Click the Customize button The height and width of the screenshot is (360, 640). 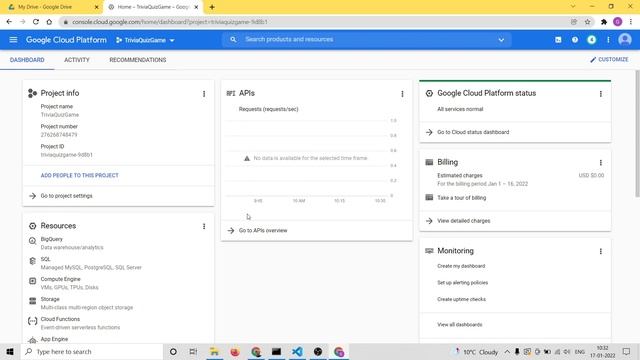coord(609,60)
